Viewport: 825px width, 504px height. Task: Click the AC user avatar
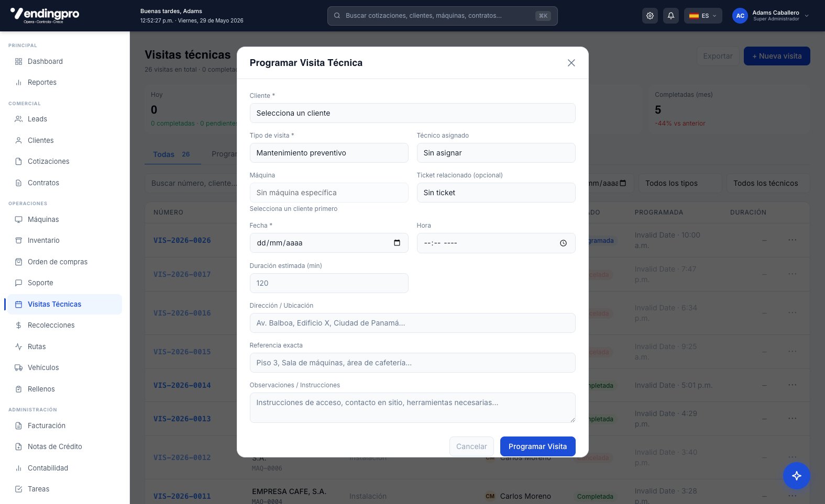tap(740, 16)
